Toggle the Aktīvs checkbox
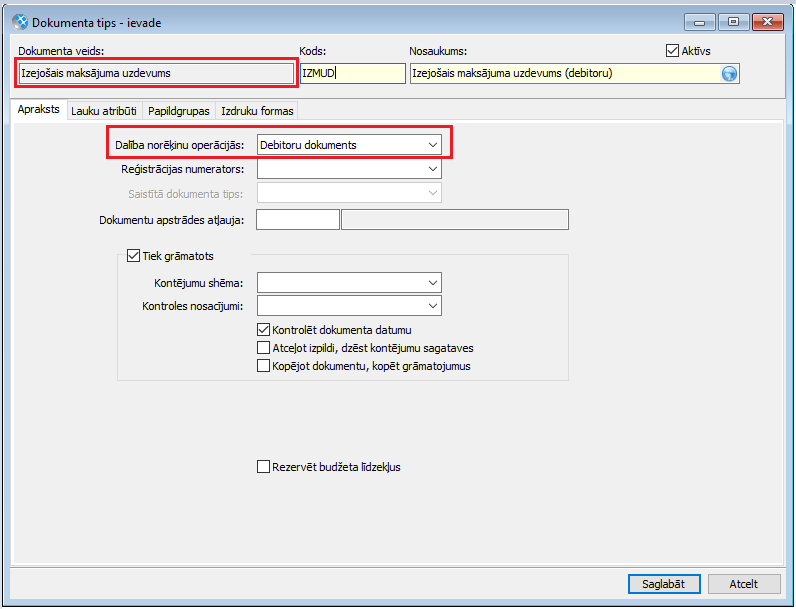This screenshot has height=609, width=796. 672,51
